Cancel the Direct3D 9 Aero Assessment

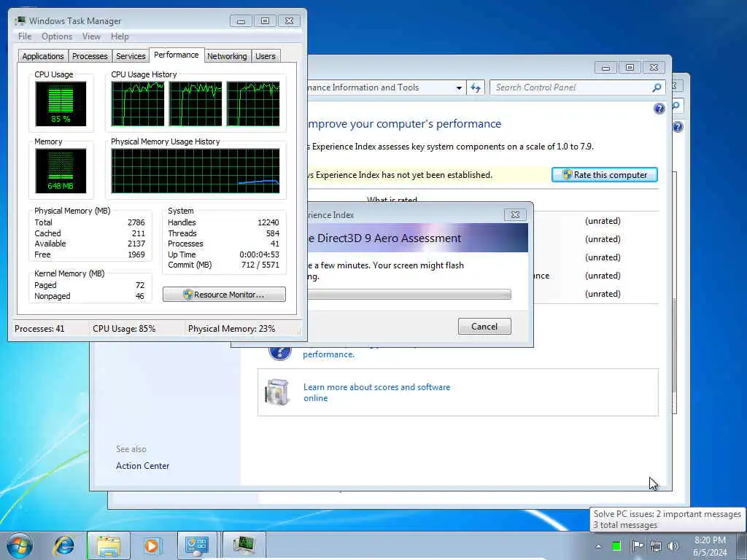pos(484,326)
